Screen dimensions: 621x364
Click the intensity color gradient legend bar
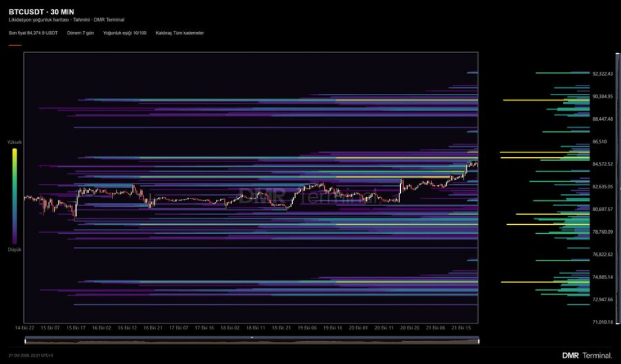pyautogui.click(x=14, y=196)
